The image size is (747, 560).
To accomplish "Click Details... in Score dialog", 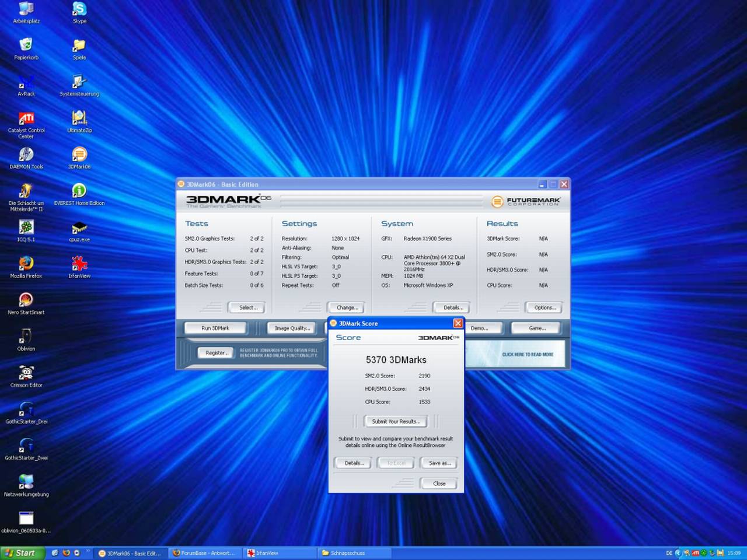I will [354, 463].
